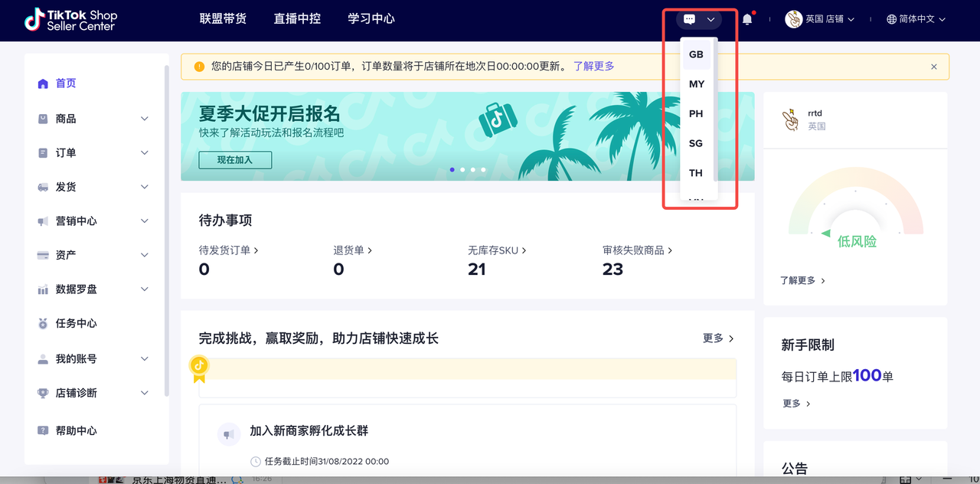Open the 简体中文 language dropdown

coord(916,19)
